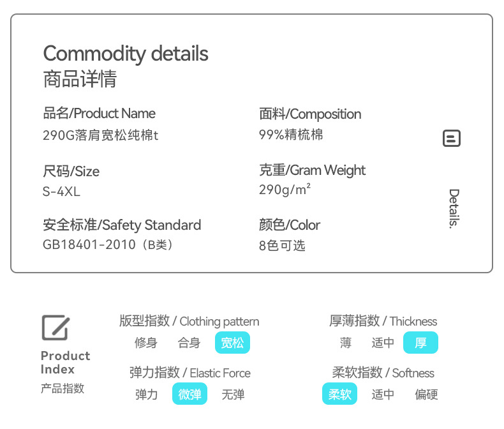Choose 薄 under Thickness

point(346,343)
